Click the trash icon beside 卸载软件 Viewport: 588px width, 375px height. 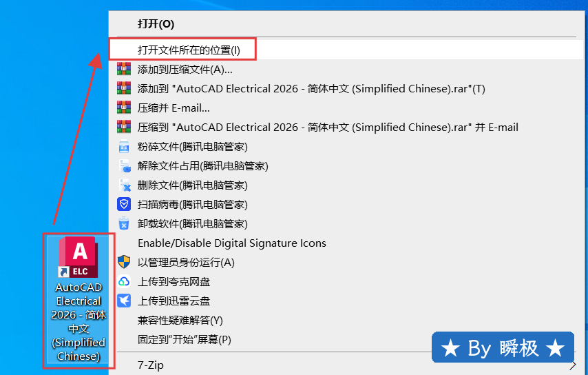124,223
